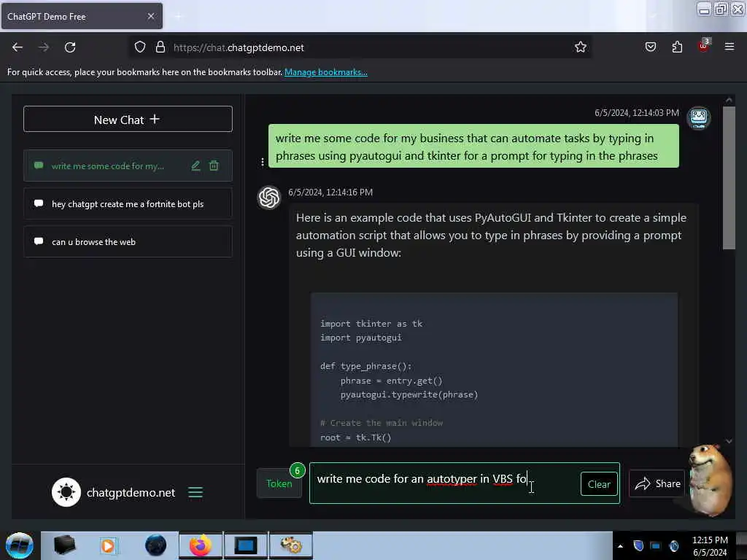Click the 6/5/2024, 12:14:16 PM timestamp
Viewport: 747px width, 560px height.
point(330,192)
